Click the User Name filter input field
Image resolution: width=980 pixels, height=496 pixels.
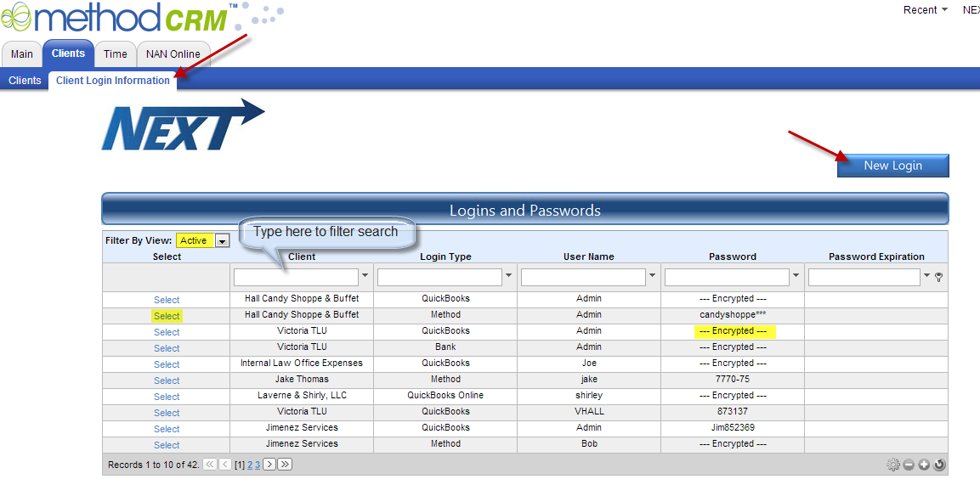[x=583, y=276]
